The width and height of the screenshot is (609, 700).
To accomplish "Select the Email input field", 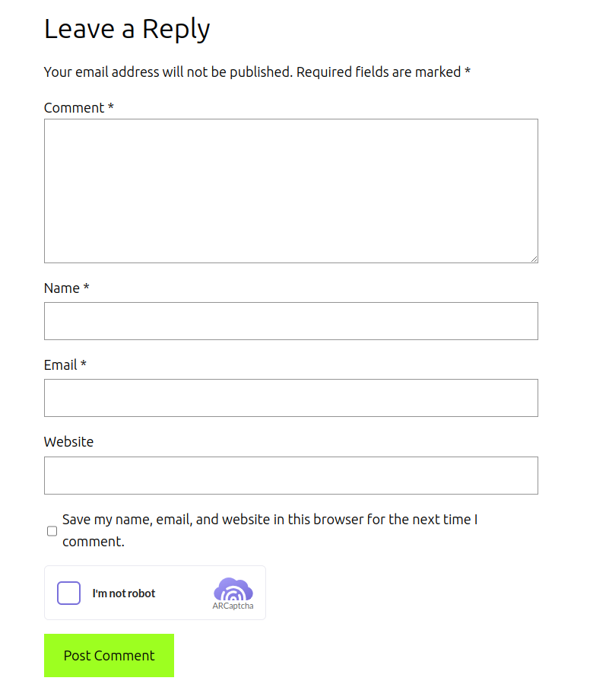I will click(291, 398).
